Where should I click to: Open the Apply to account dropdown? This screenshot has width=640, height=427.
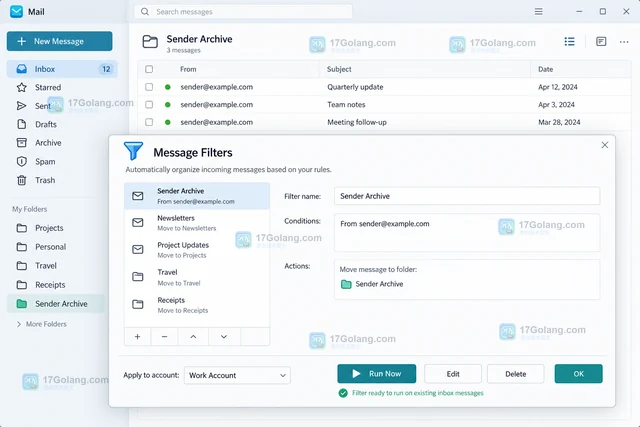[237, 375]
